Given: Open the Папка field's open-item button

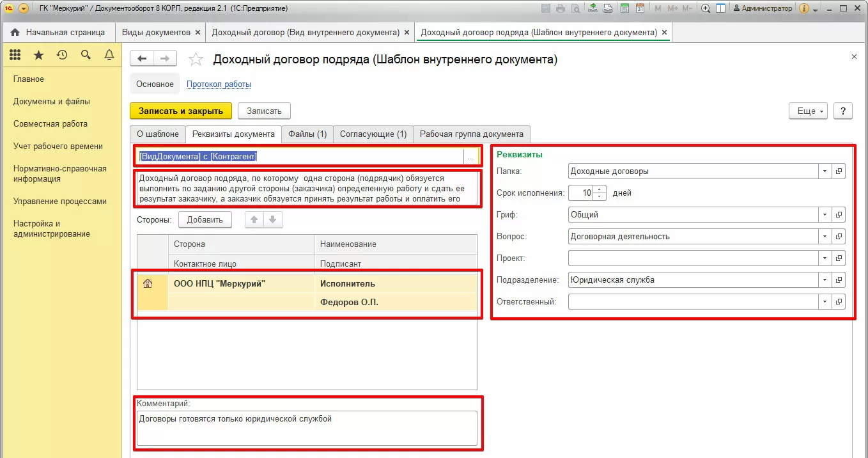Looking at the screenshot, I should [839, 171].
